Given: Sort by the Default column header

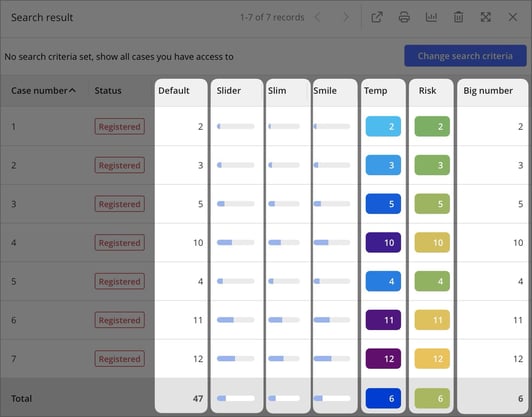Looking at the screenshot, I should 174,91.
